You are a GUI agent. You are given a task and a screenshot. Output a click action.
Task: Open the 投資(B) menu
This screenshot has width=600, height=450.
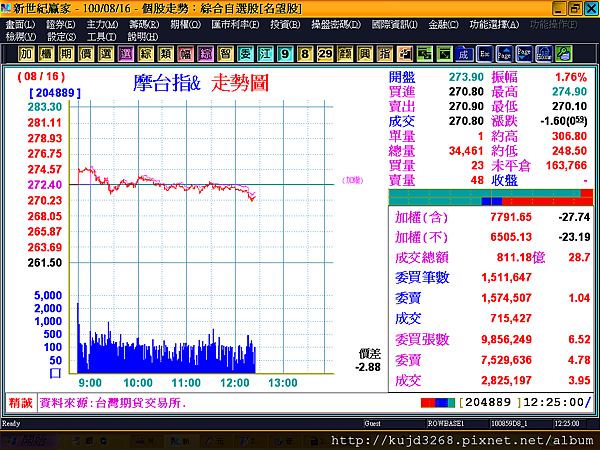[285, 25]
